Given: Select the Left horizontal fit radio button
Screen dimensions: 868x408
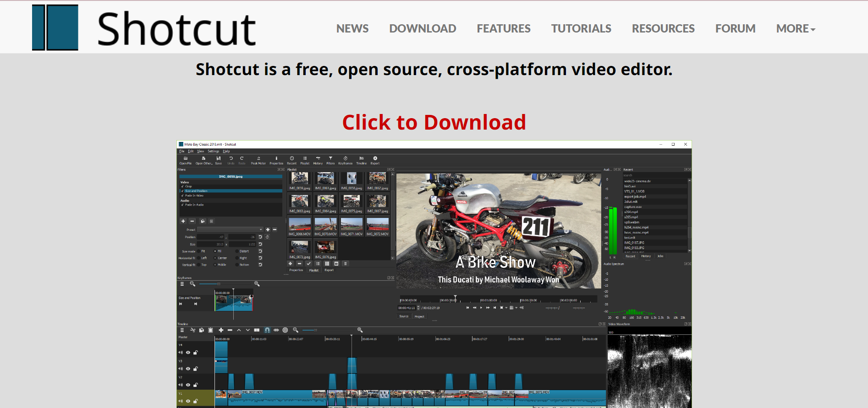Looking at the screenshot, I should tap(199, 258).
